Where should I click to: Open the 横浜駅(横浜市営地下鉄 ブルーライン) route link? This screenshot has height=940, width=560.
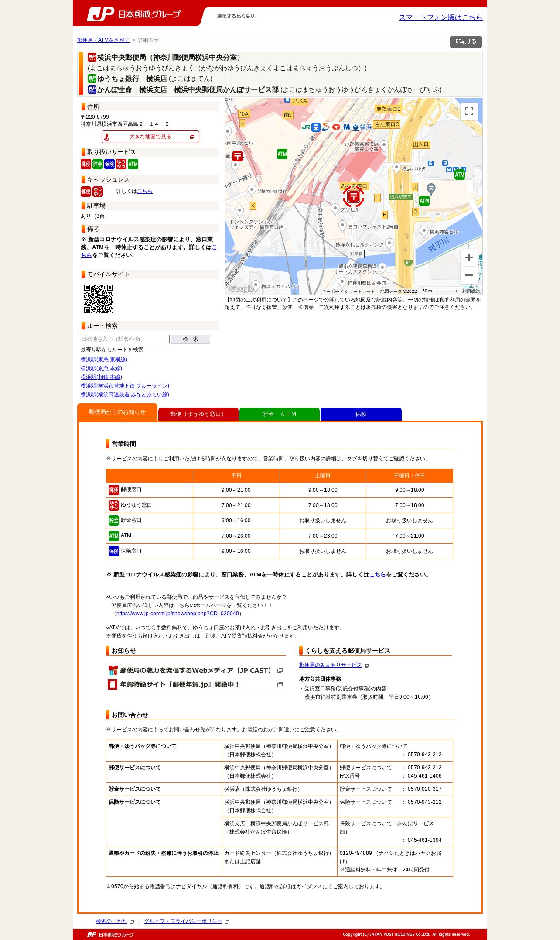[x=125, y=386]
